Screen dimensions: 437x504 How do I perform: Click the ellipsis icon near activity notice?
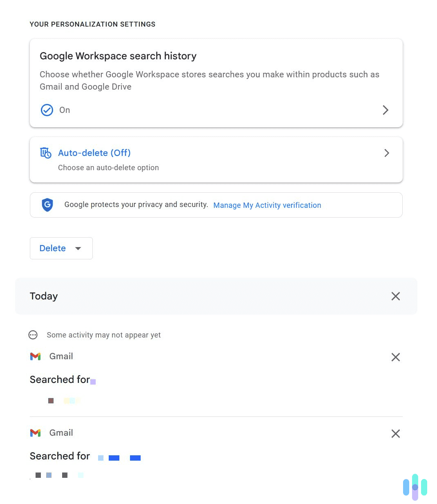click(33, 335)
